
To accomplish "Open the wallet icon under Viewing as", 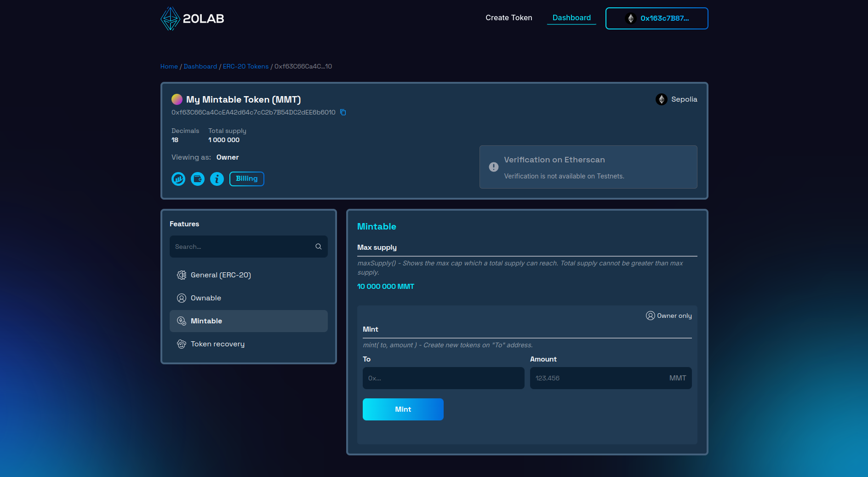I will click(x=198, y=179).
